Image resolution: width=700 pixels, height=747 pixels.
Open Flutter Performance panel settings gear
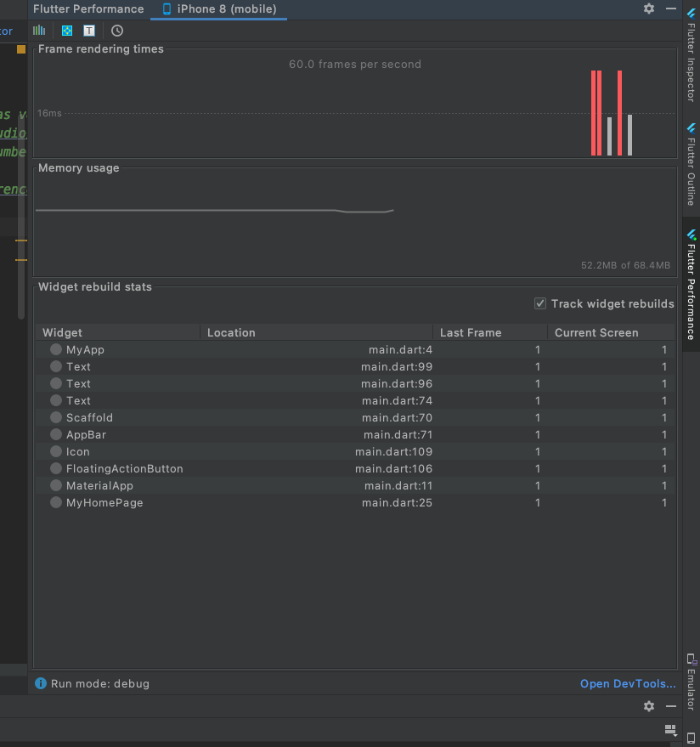click(649, 8)
